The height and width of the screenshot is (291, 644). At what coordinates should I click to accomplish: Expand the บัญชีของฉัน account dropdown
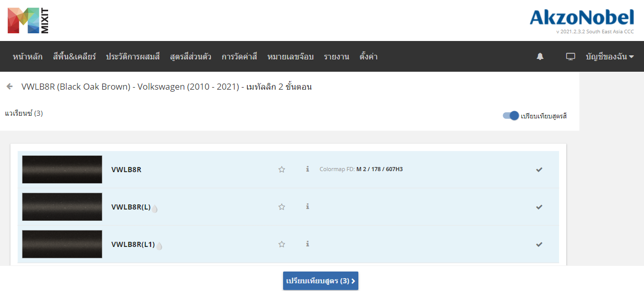(x=610, y=56)
